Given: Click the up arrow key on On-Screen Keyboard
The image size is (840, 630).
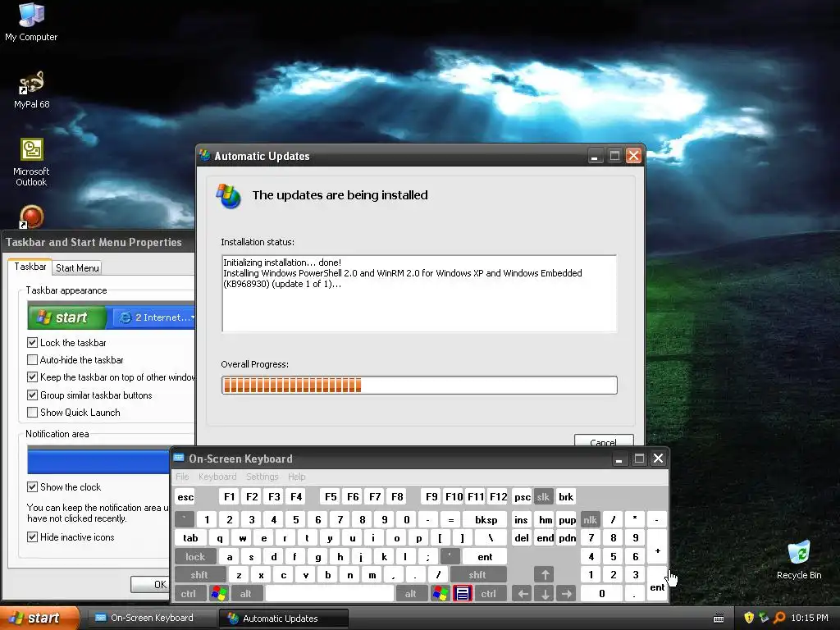Looking at the screenshot, I should [545, 575].
